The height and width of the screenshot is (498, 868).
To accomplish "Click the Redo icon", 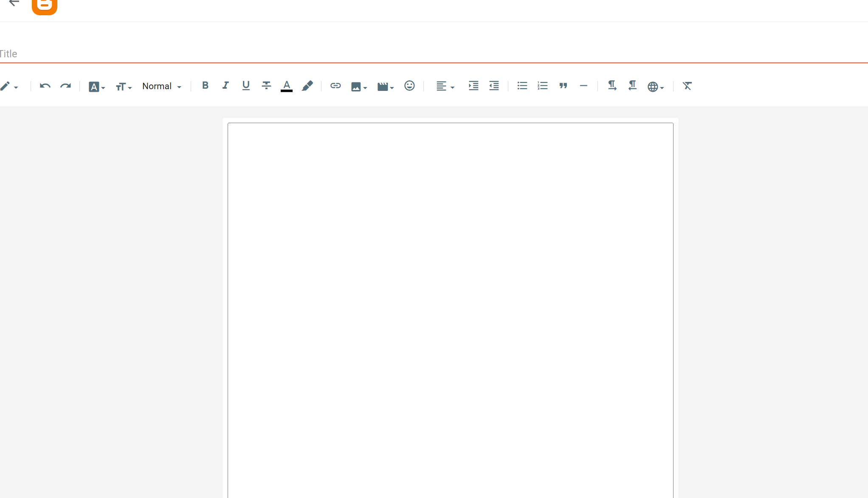I will (65, 86).
